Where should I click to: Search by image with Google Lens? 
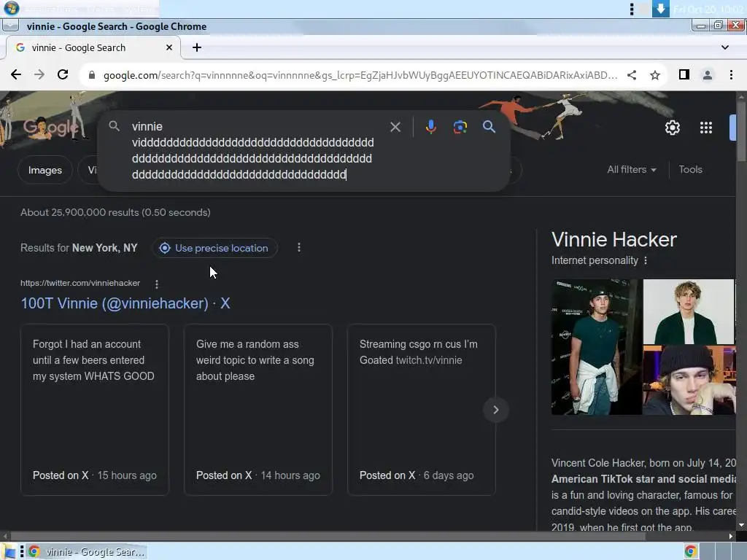point(460,127)
